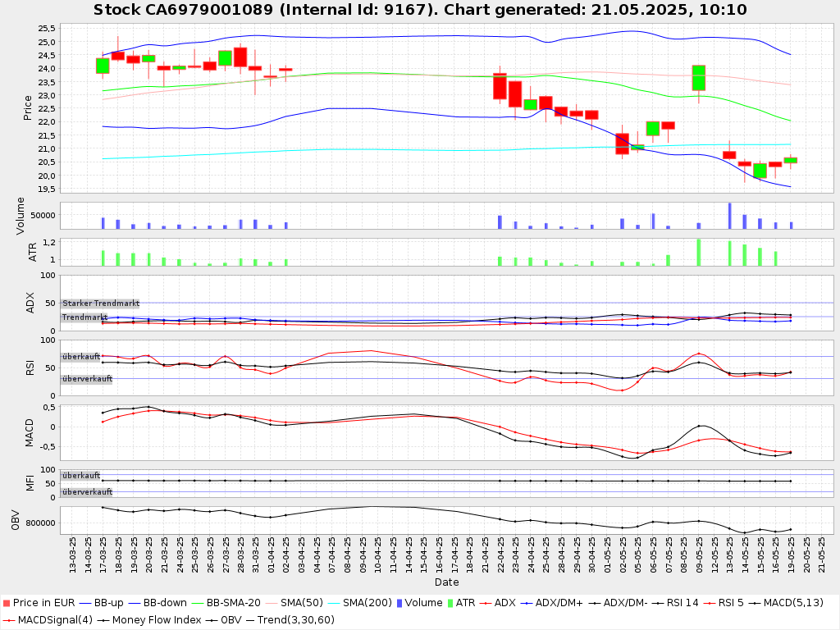
Task: Click the "Trendmarkt" threshold label in ADX panel
Action: pos(84,317)
